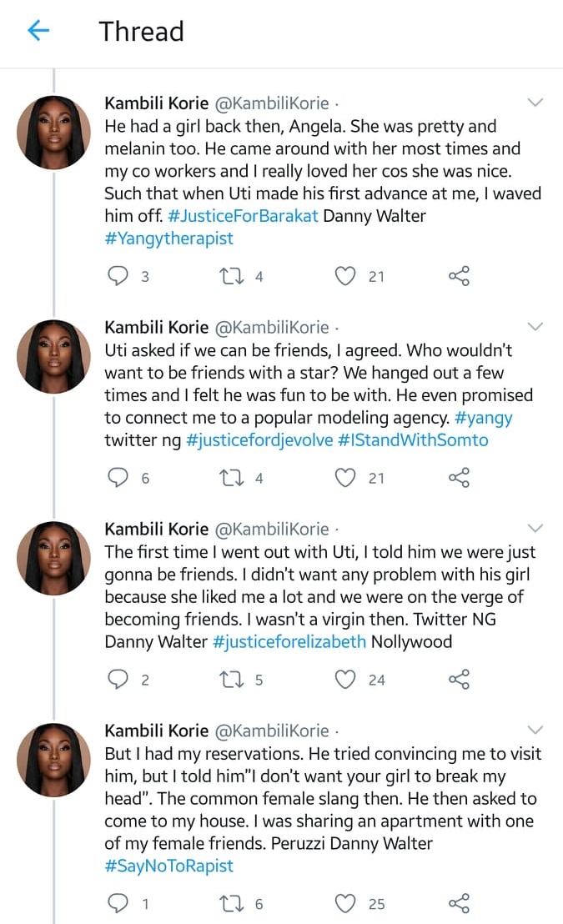This screenshot has height=924, width=563.
Task: Reply to the tweet mentioning Angela
Action: point(120,276)
